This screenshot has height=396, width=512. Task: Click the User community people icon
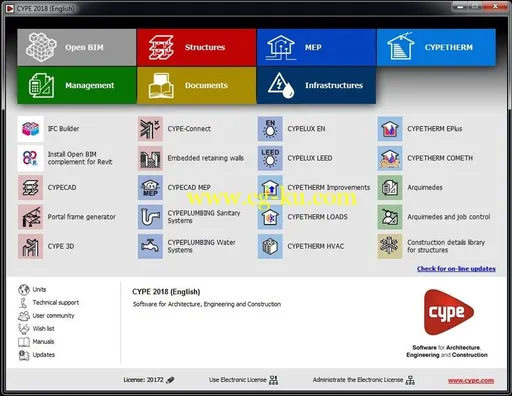24,316
